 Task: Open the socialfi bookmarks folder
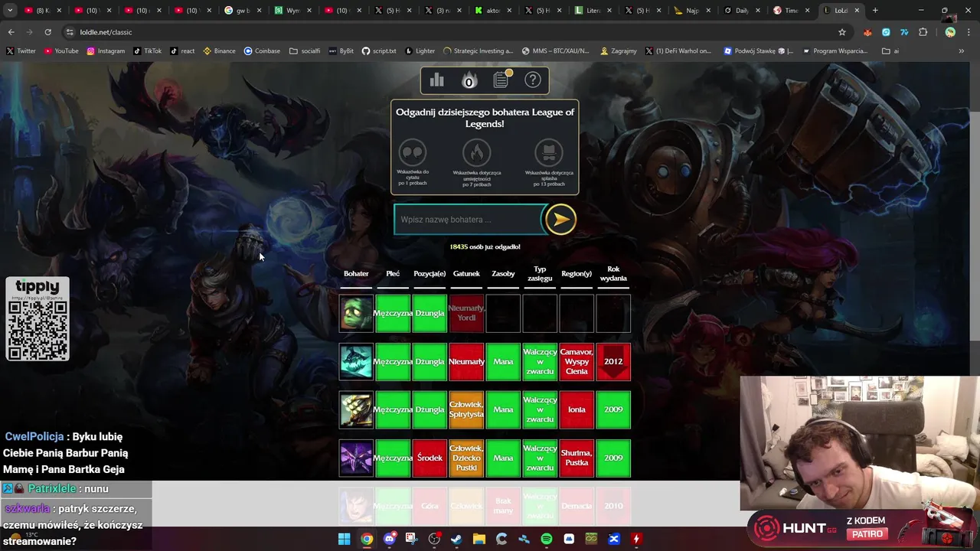[x=305, y=51]
